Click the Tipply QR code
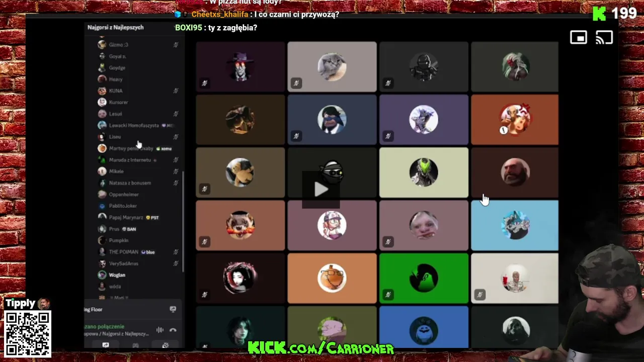 (28, 334)
